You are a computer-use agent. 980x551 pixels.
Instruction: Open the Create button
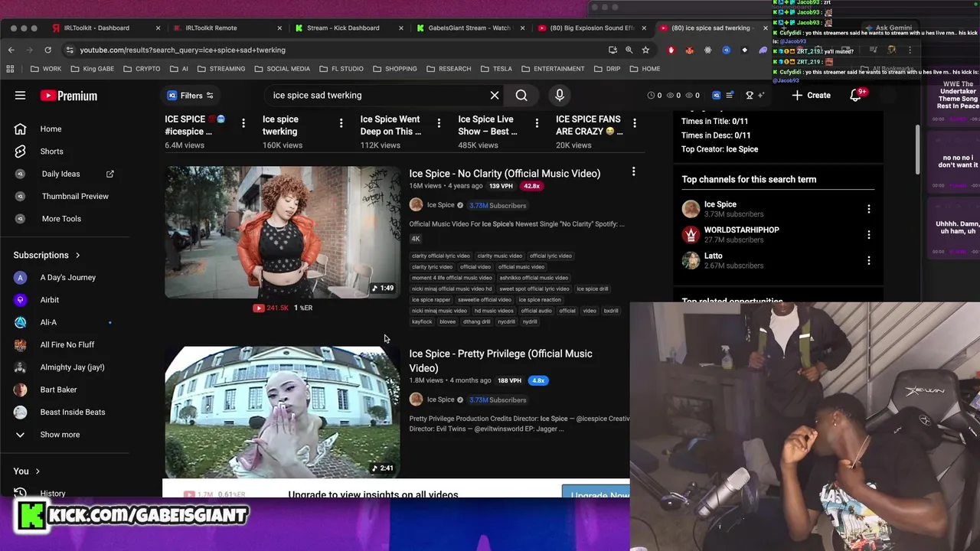coord(811,96)
